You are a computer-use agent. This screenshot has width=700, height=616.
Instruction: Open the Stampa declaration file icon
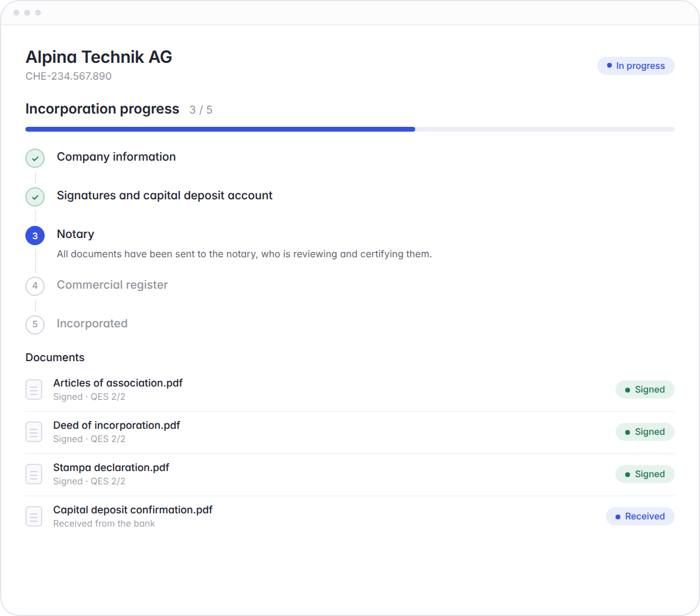click(x=34, y=474)
